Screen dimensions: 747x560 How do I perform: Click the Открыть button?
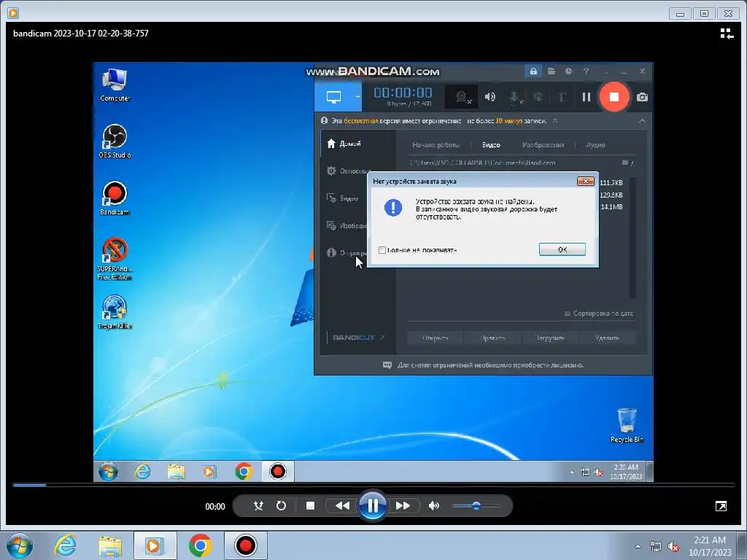coord(435,338)
